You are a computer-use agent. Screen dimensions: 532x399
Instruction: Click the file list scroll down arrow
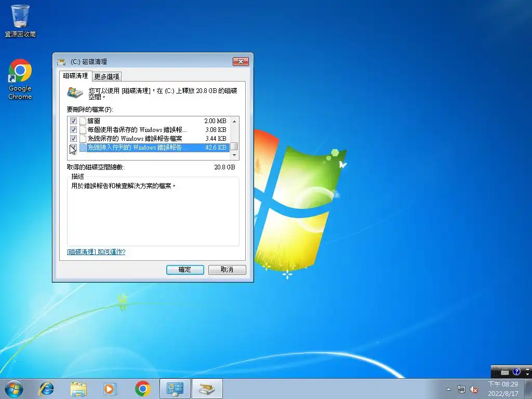pos(234,155)
